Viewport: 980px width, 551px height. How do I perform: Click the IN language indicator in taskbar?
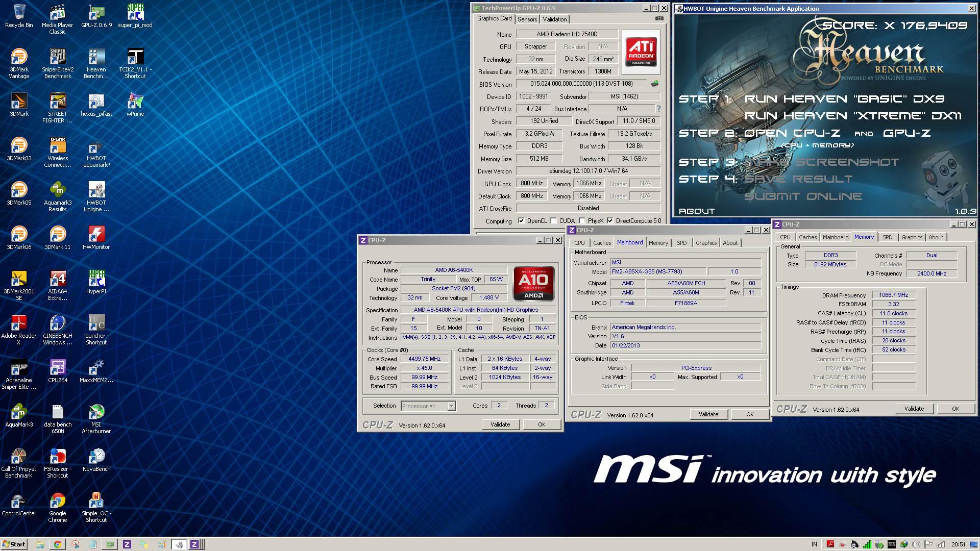814,544
